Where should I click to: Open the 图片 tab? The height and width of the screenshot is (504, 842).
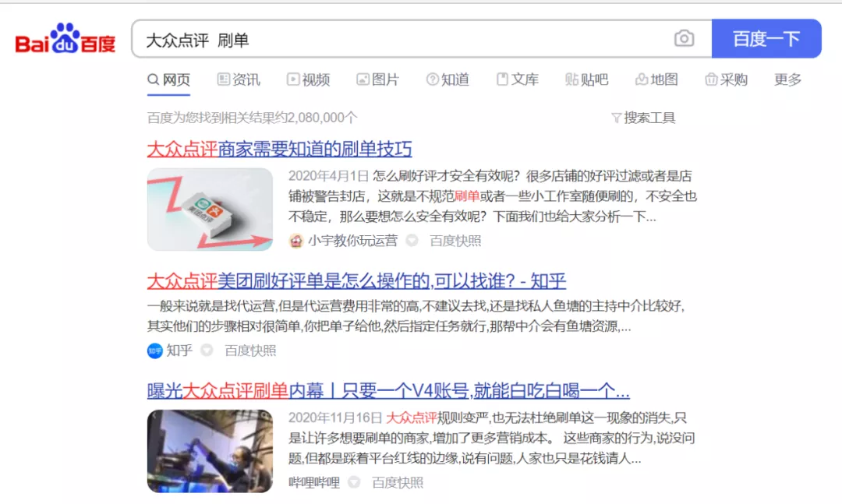(378, 80)
